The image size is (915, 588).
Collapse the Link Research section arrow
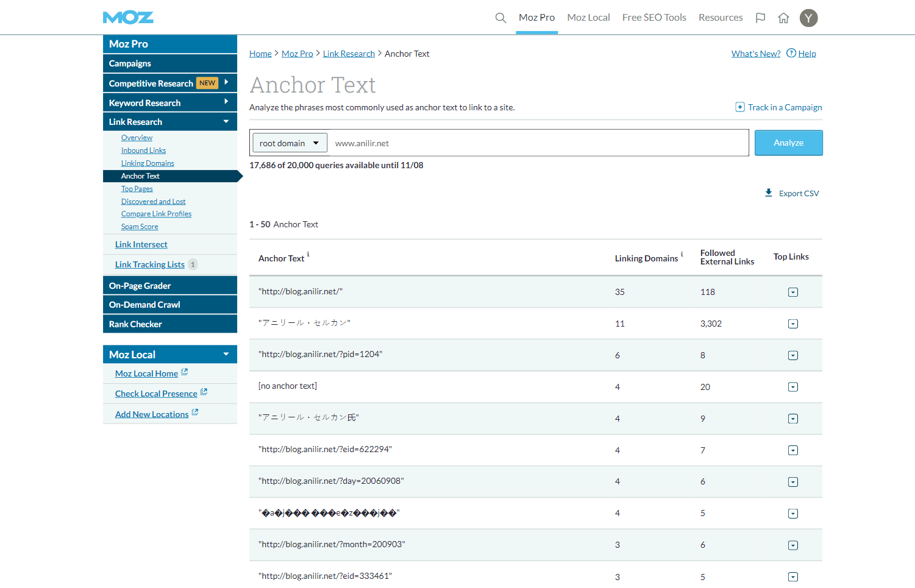pyautogui.click(x=226, y=121)
